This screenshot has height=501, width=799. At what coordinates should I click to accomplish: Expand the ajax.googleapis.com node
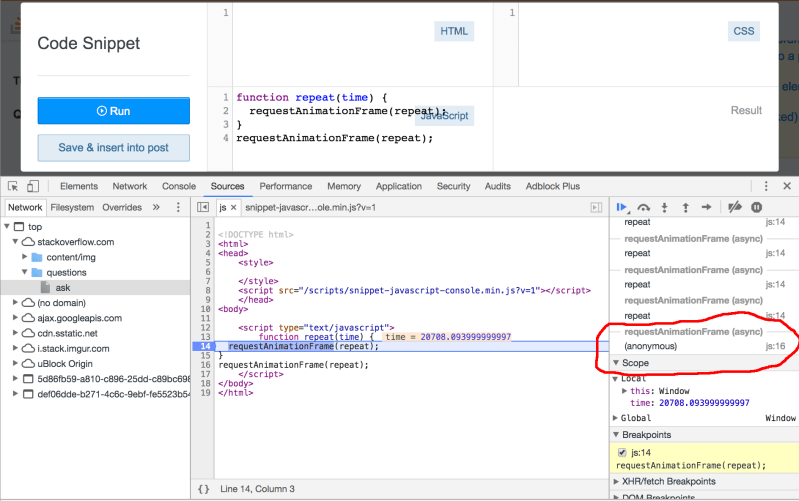point(15,318)
